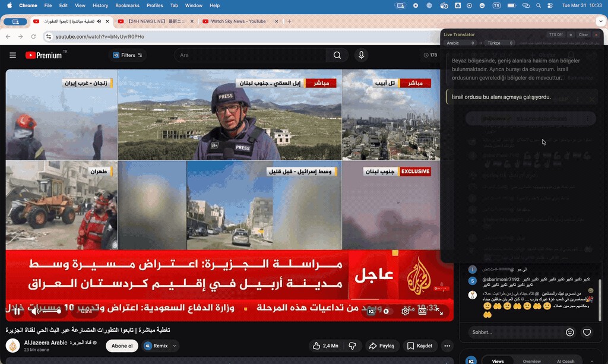The image size is (608, 364).
Task: Focus the Ara search field
Action: tap(250, 55)
